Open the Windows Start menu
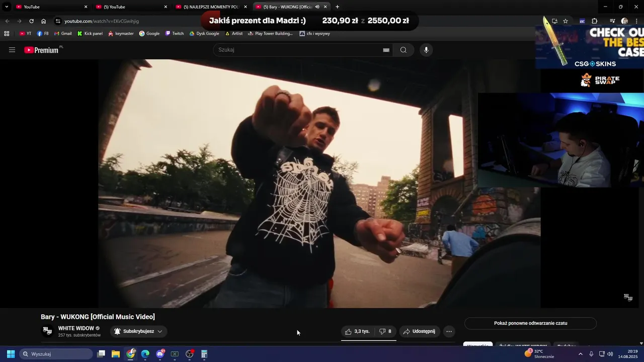 click(x=11, y=354)
